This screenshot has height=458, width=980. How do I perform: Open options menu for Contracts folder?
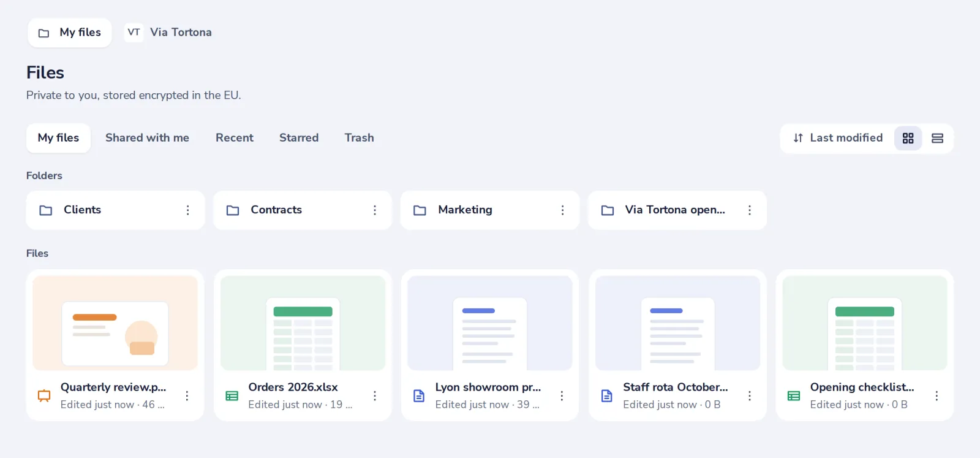click(x=375, y=210)
